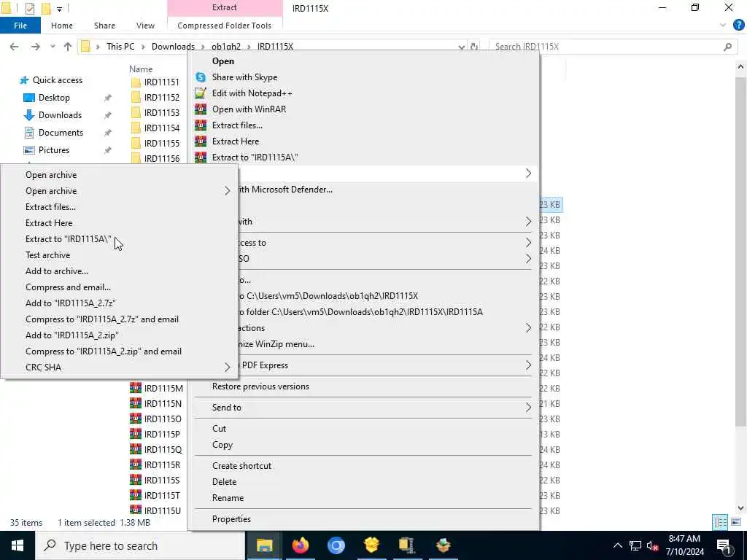Click the Desktop icon in Quick access
This screenshot has width=747, height=560.
pyautogui.click(x=29, y=98)
